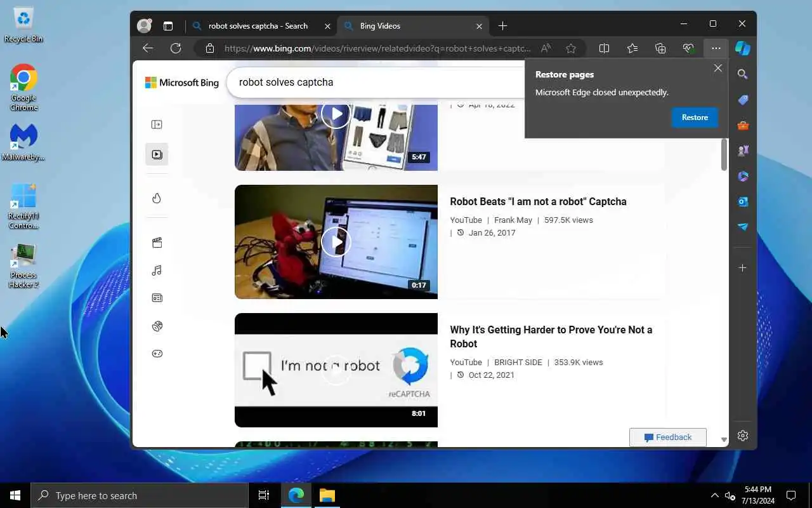Open the Shopping tag sidebar icon

[x=743, y=100]
